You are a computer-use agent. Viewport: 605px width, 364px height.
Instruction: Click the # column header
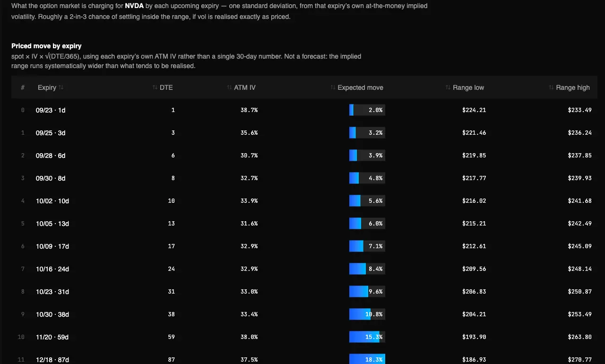[23, 87]
